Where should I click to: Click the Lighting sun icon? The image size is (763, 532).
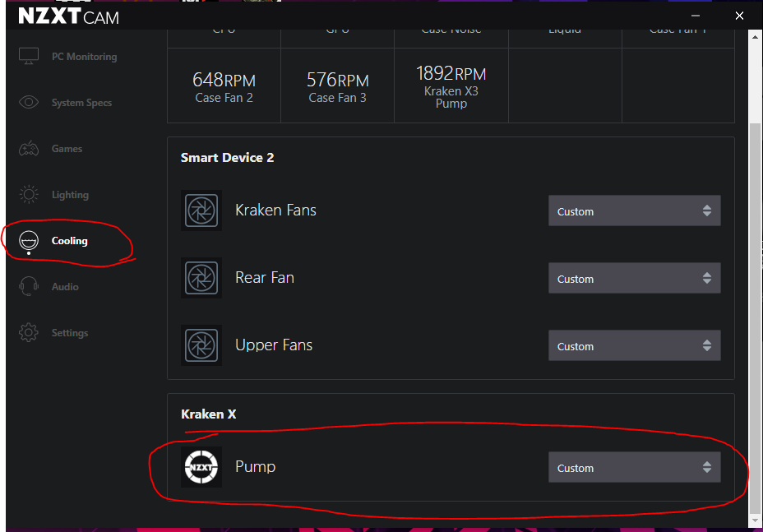[29, 195]
